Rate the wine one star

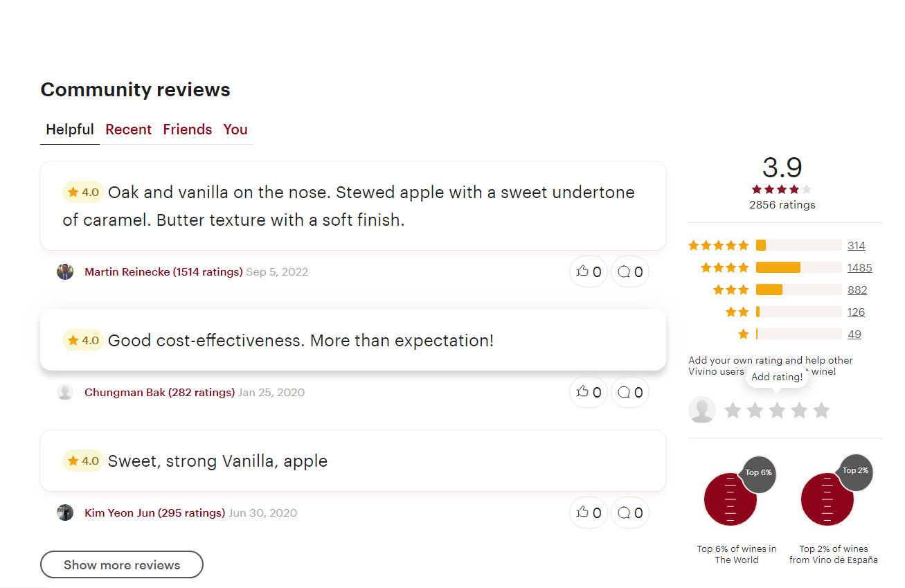click(733, 411)
